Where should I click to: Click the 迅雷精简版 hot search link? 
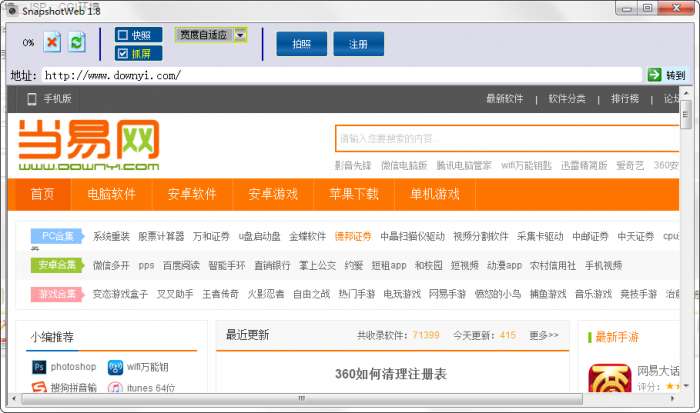[584, 166]
